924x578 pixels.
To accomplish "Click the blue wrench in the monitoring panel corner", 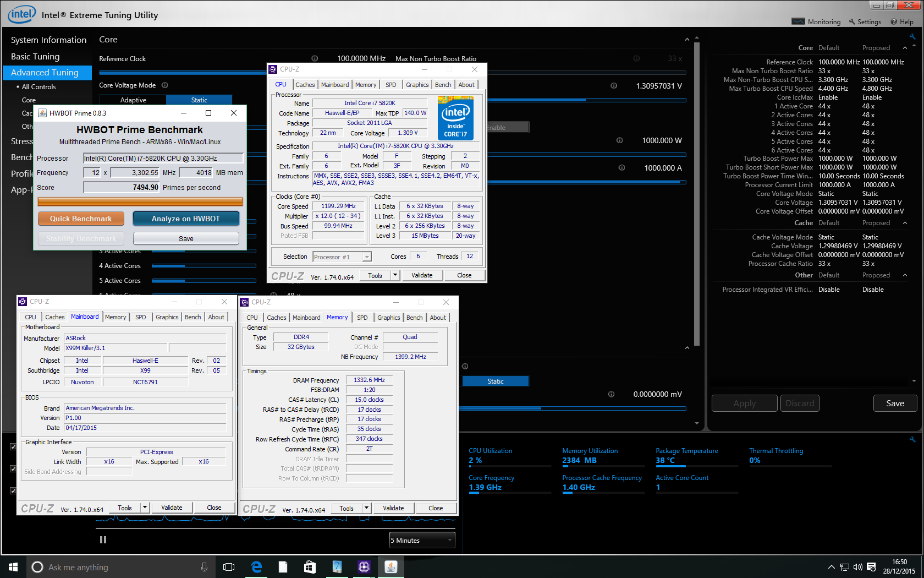I will pyautogui.click(x=912, y=439).
